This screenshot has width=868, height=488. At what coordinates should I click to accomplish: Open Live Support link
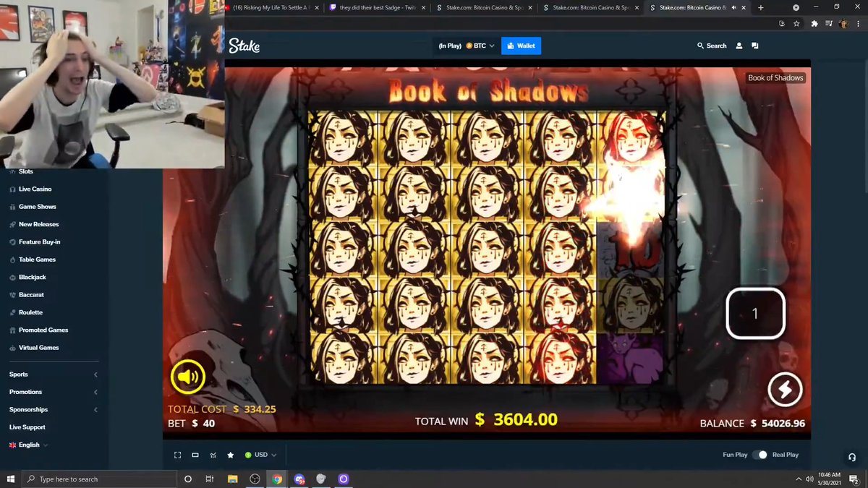click(x=27, y=427)
